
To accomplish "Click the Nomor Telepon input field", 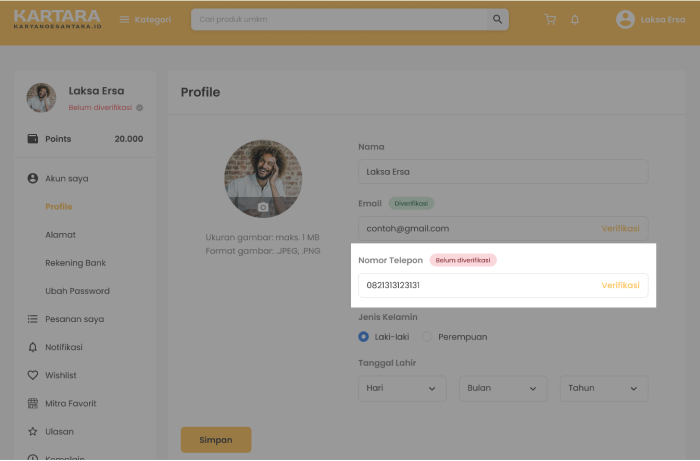I will point(503,285).
